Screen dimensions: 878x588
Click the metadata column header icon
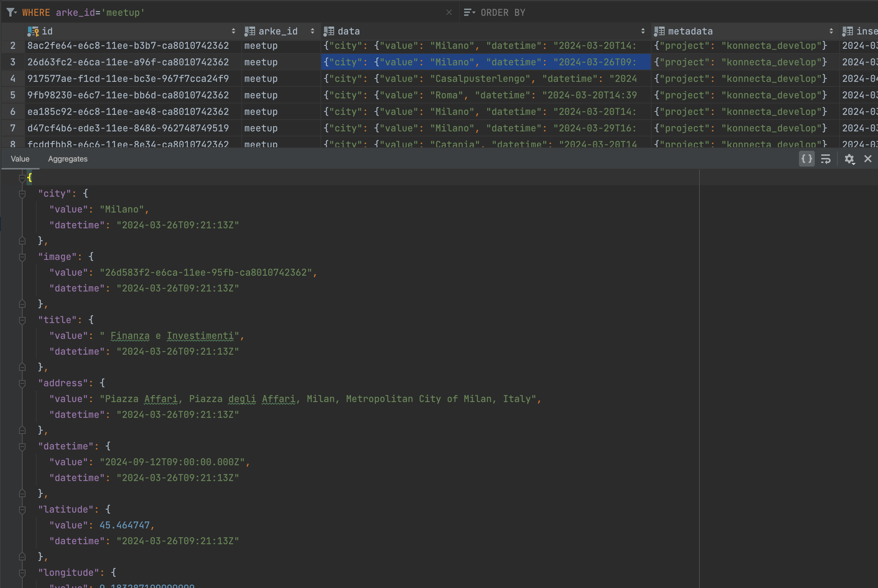[x=659, y=32]
